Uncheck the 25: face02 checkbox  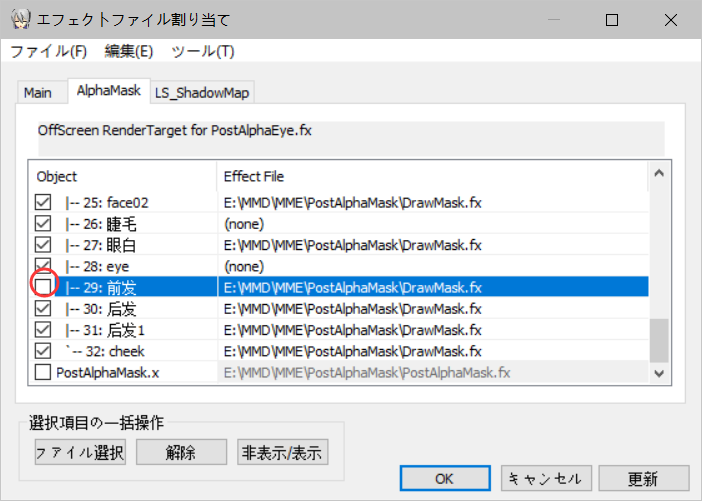click(43, 202)
